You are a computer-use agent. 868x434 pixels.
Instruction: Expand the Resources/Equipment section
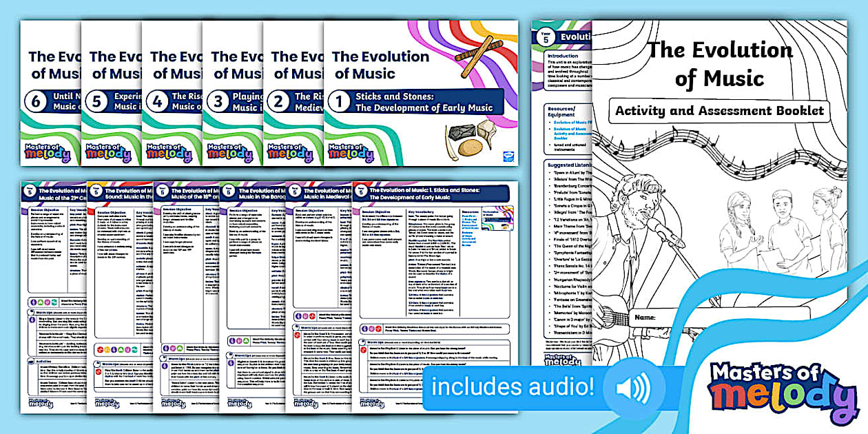click(x=562, y=113)
